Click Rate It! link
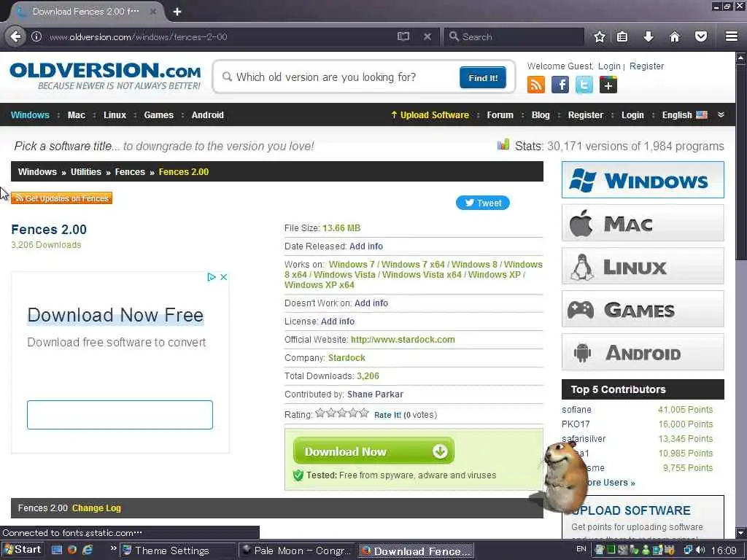 [387, 415]
